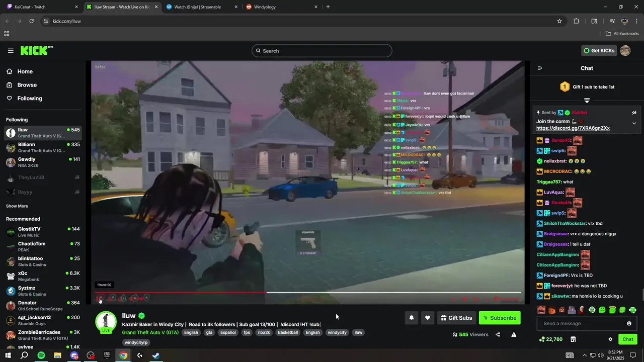Open Gawdly NBA 2K26 channel
The image size is (644, 362).
(43, 162)
